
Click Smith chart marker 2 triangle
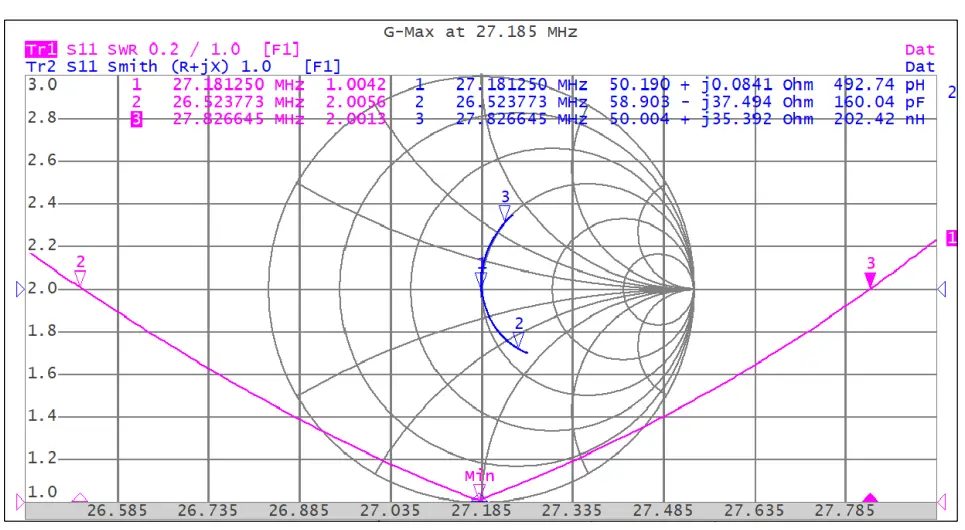[518, 339]
